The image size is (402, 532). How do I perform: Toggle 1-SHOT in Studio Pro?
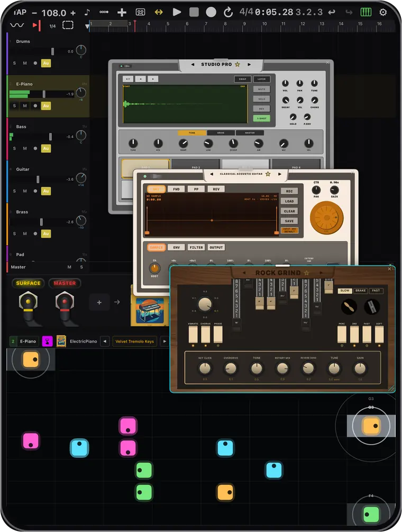point(262,119)
